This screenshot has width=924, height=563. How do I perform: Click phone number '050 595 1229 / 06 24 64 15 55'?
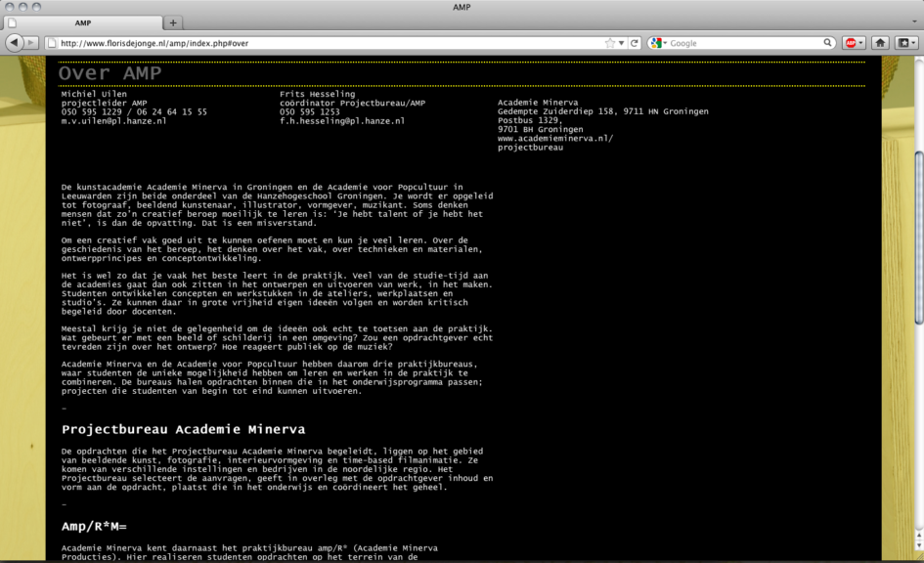pos(134,111)
